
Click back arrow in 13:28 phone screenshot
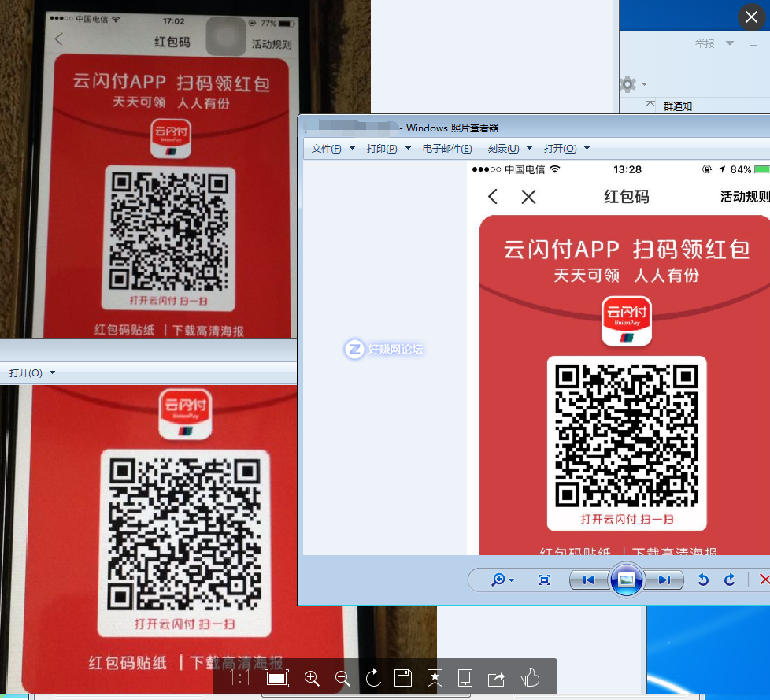click(x=493, y=197)
